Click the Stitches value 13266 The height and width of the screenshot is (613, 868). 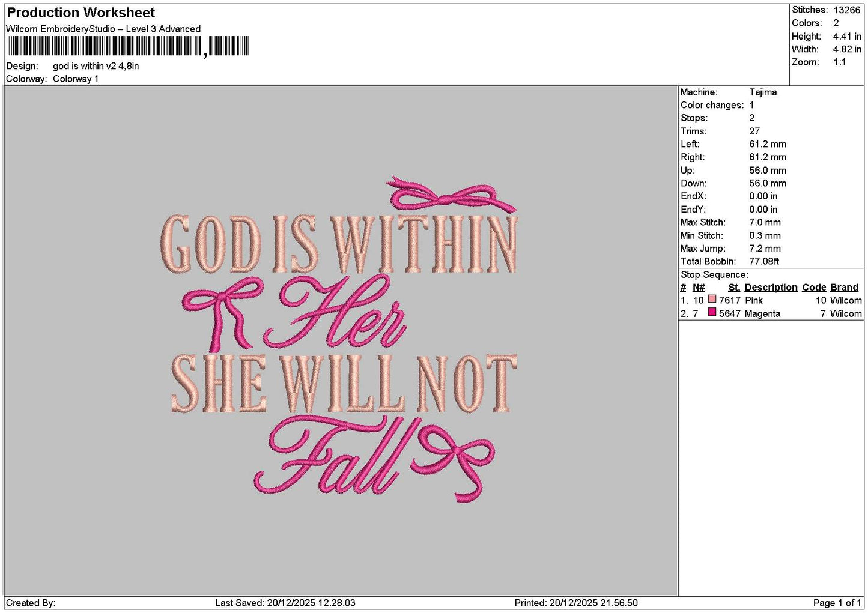point(847,10)
